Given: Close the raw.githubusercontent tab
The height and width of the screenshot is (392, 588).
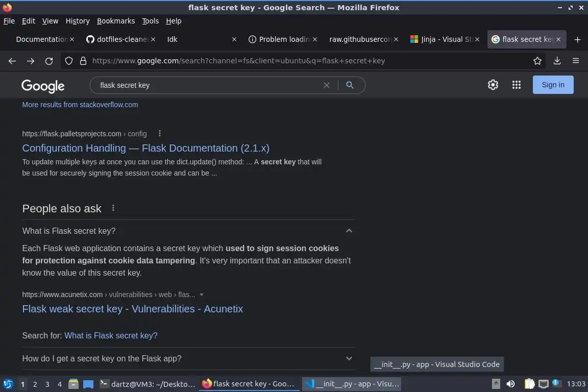Looking at the screenshot, I should [x=396, y=39].
